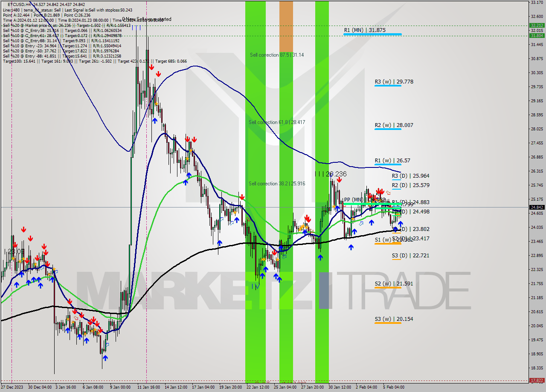Click the '14 Jan 12:00' time label

click(x=175, y=387)
